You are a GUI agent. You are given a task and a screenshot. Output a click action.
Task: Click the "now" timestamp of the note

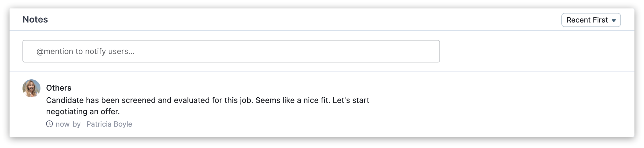[62, 124]
